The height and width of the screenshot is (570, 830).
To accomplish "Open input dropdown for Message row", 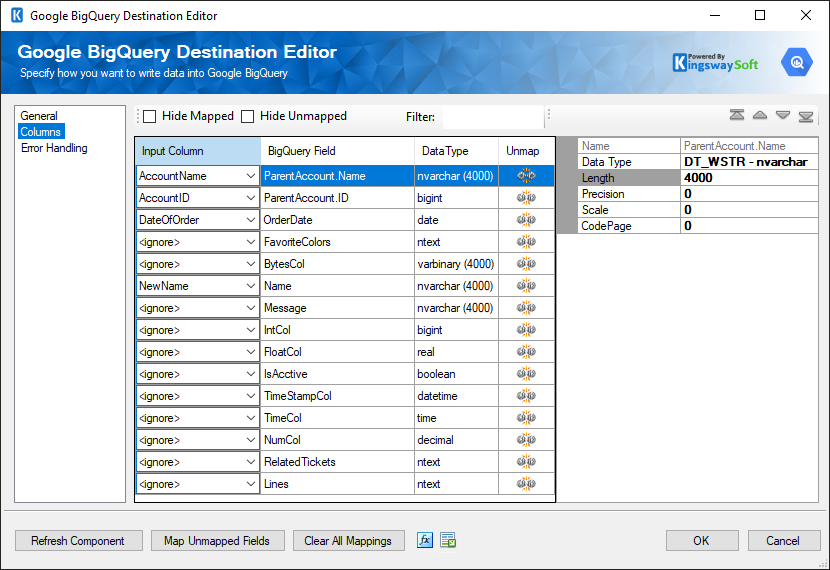I will pos(251,307).
